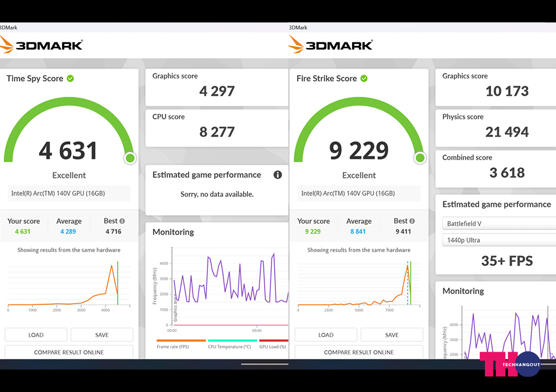Click the 3DMark logo in the Fire Strike window
556x392 pixels.
(331, 45)
